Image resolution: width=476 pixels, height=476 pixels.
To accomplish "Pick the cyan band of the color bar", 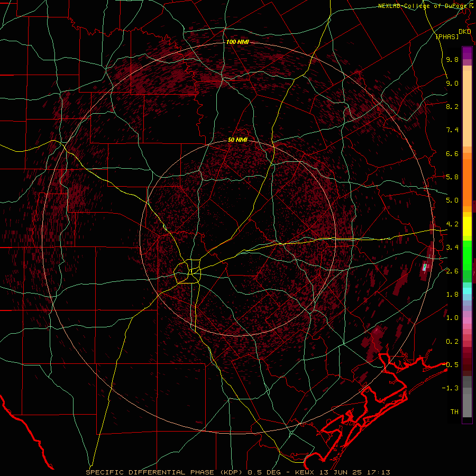I will (467, 291).
